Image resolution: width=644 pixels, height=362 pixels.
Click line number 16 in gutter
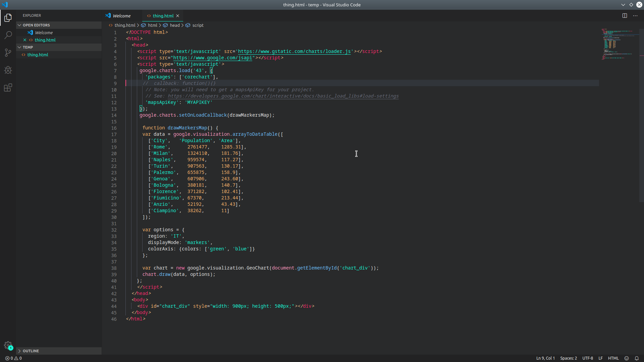tap(114, 128)
